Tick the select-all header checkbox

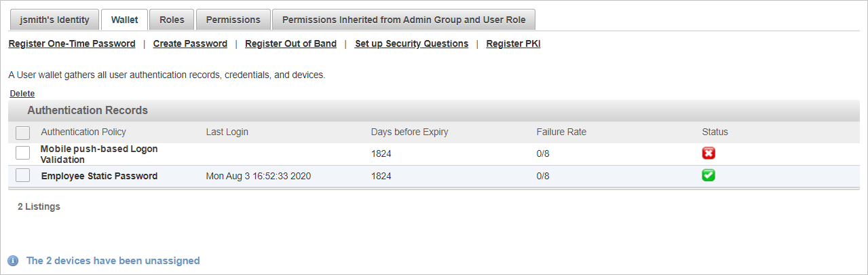(22, 132)
